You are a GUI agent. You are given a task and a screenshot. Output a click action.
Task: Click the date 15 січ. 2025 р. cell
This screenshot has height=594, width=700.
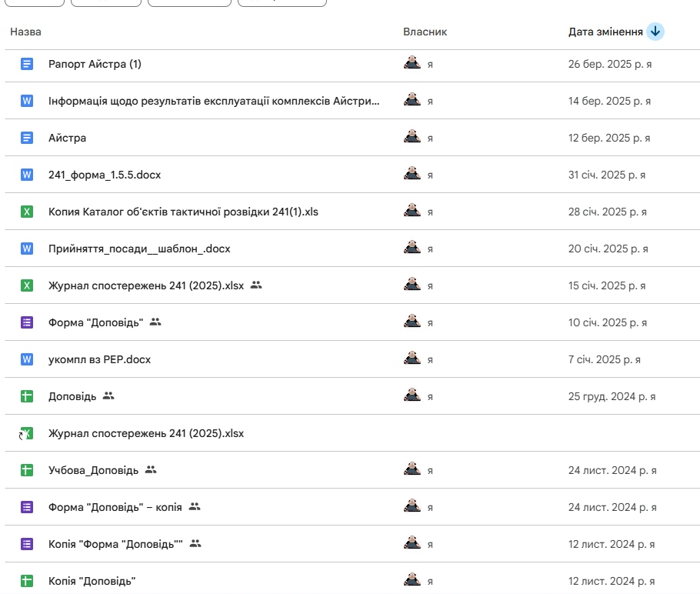pyautogui.click(x=608, y=285)
